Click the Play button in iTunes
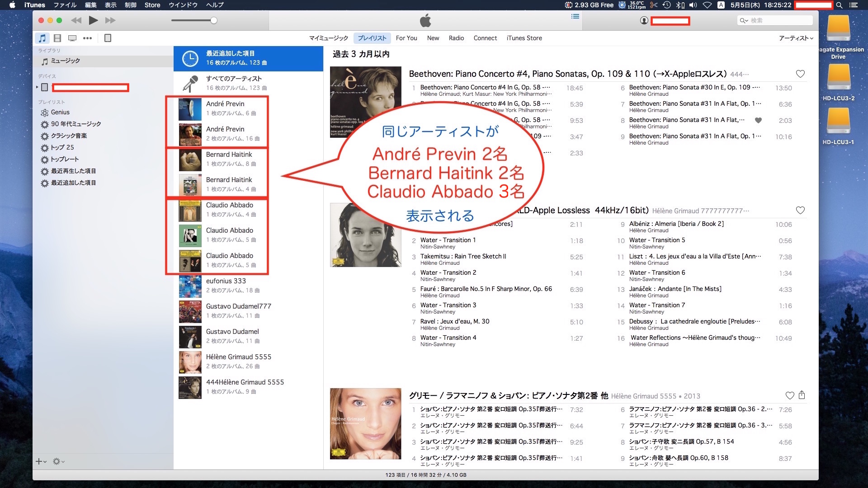This screenshot has width=868, height=488. click(93, 20)
